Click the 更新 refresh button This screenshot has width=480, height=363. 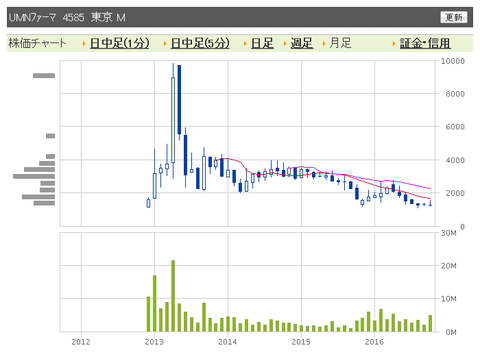454,17
